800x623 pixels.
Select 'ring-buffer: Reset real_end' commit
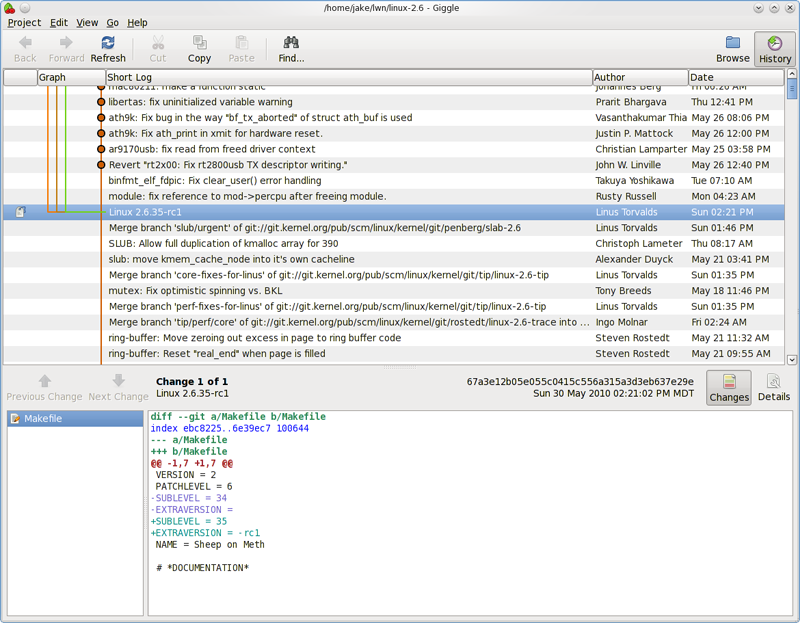(x=394, y=354)
